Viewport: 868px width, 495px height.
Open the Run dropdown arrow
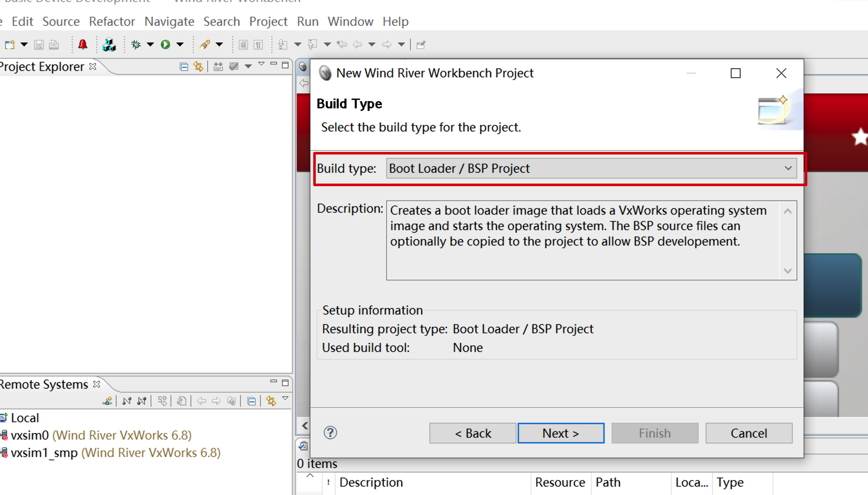point(180,44)
